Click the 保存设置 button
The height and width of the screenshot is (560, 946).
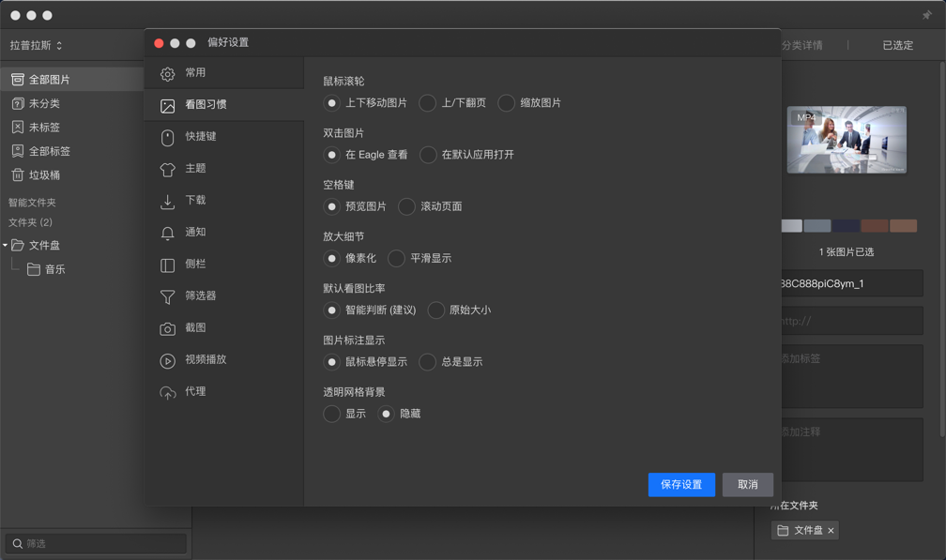coord(680,484)
